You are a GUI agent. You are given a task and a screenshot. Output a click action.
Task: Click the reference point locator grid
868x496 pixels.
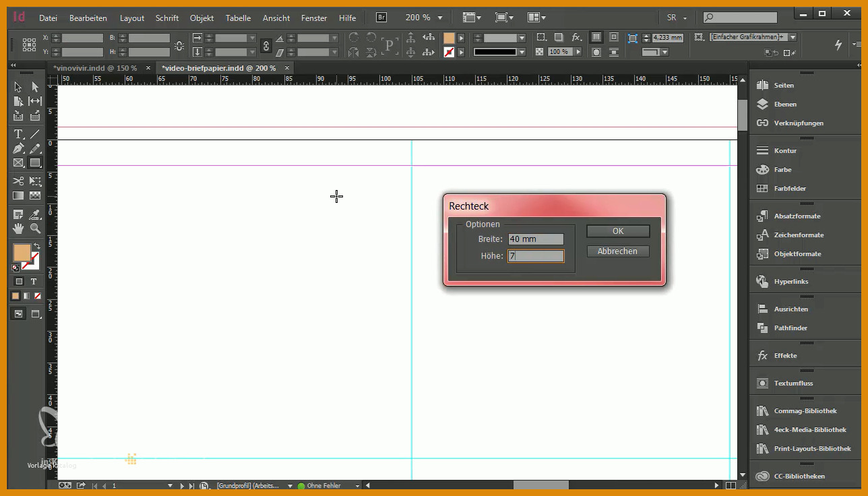pos(29,44)
